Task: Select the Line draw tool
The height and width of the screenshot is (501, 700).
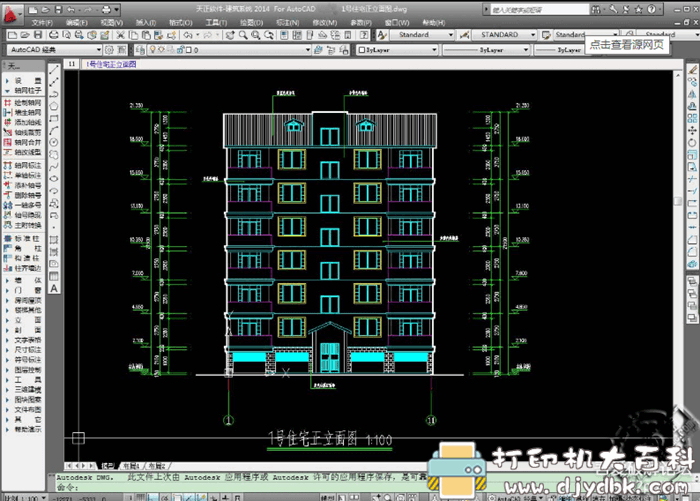Action: [54, 70]
